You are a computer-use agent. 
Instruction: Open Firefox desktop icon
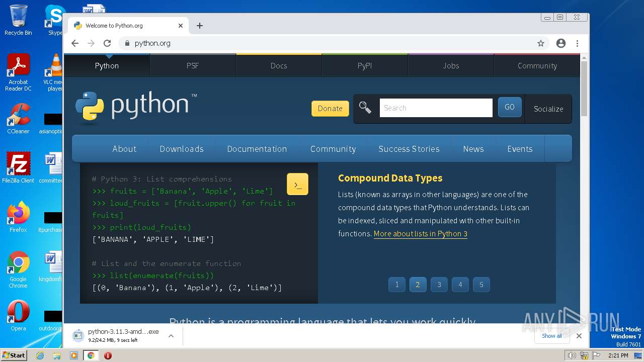18,217
